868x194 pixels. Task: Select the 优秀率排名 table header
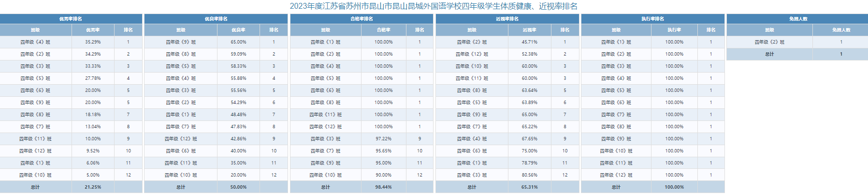click(71, 19)
